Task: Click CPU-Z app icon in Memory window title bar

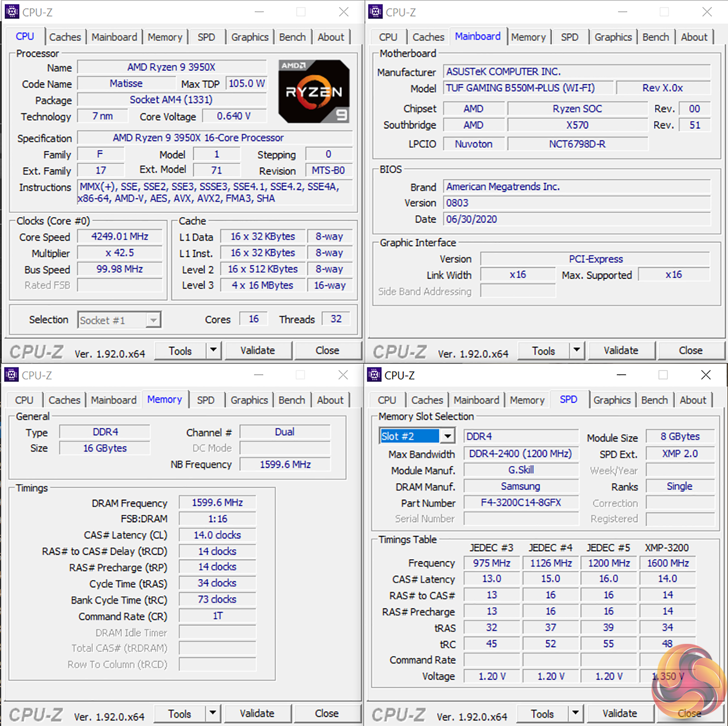Action: point(12,375)
